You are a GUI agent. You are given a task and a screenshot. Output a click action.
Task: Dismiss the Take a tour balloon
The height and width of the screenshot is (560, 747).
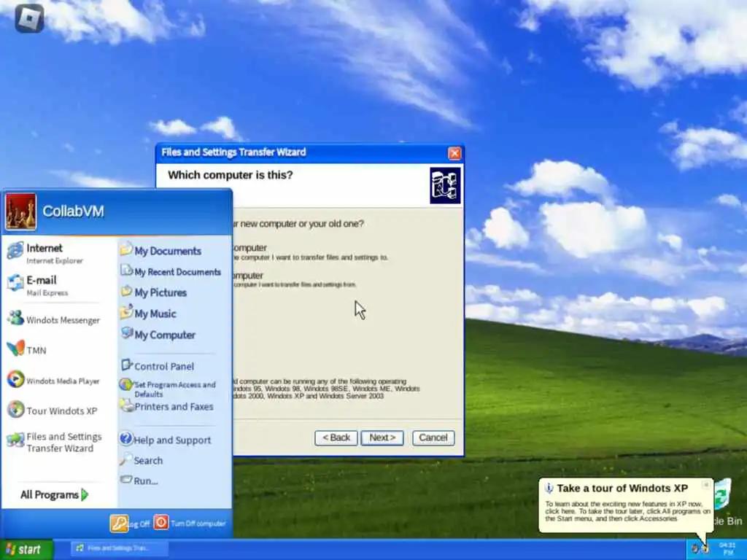706,485
